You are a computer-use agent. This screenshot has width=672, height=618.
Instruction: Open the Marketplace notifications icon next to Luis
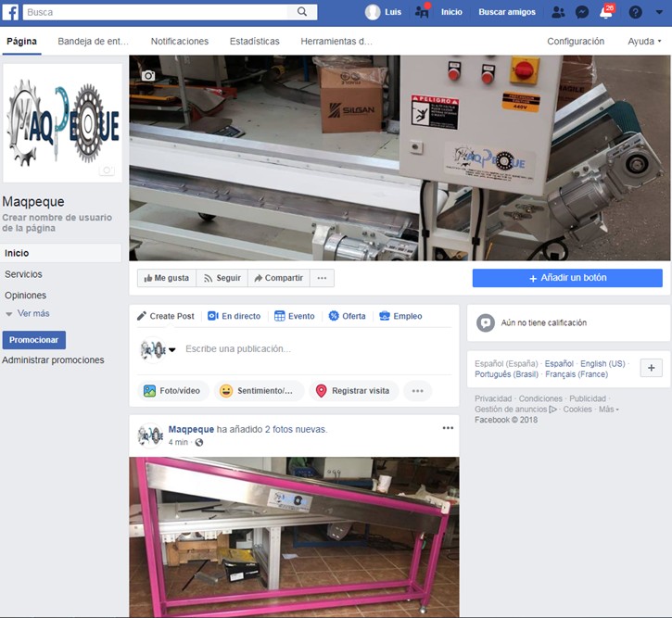pos(422,11)
